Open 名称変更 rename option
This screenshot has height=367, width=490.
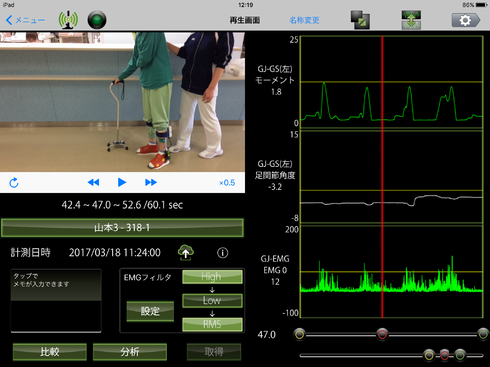coord(304,20)
